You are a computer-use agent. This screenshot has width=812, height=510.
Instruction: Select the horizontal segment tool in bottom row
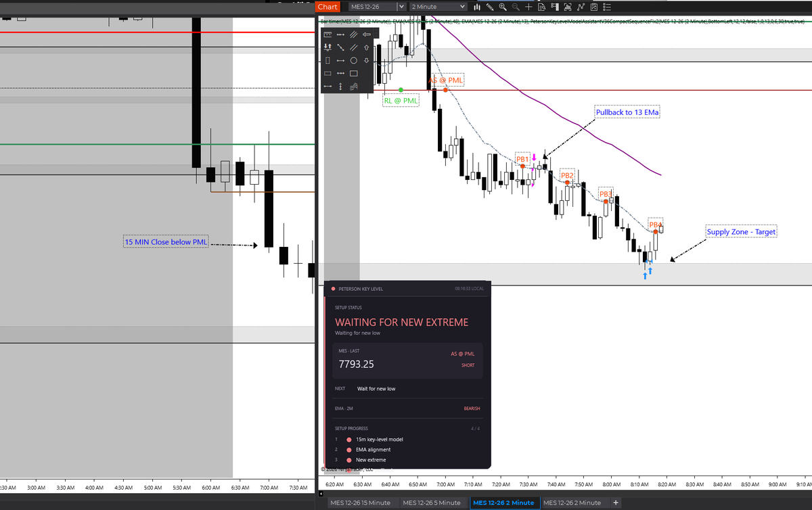click(x=328, y=86)
